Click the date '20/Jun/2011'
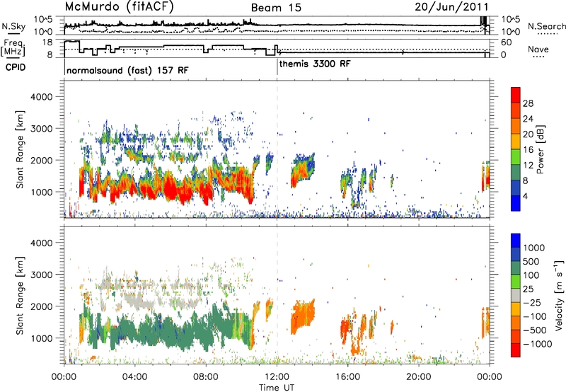The image size is (566, 392). pyautogui.click(x=452, y=7)
